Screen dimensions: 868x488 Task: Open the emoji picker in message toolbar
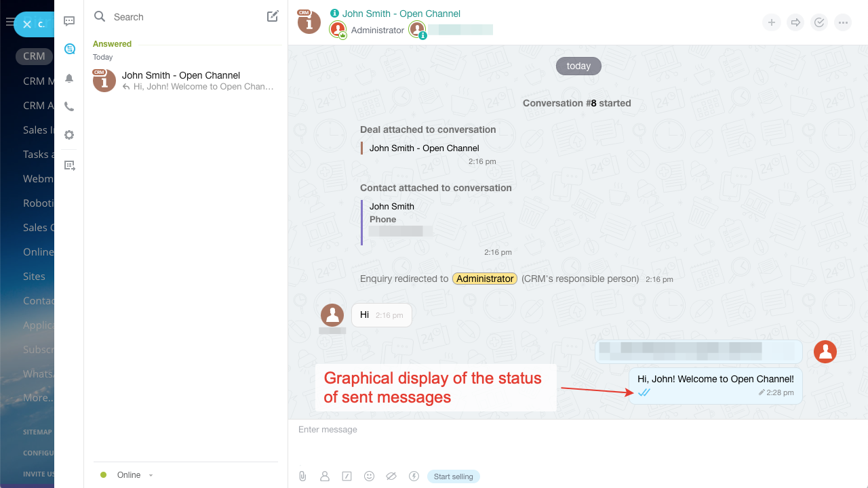click(x=369, y=476)
